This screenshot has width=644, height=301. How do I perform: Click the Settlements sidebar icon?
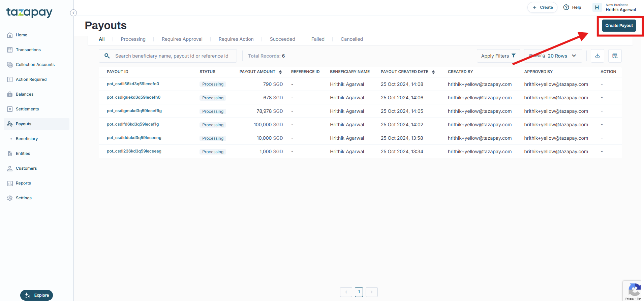click(10, 109)
